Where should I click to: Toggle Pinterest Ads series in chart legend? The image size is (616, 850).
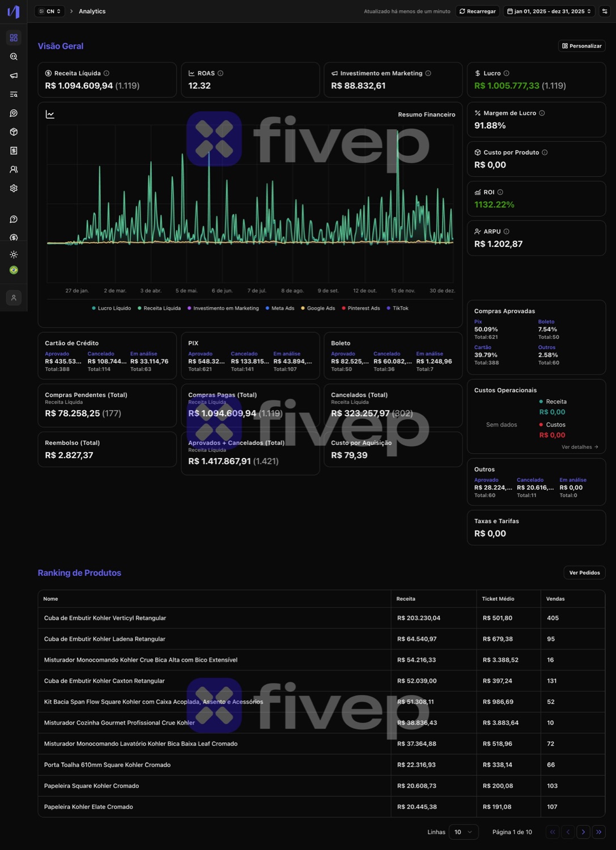360,308
